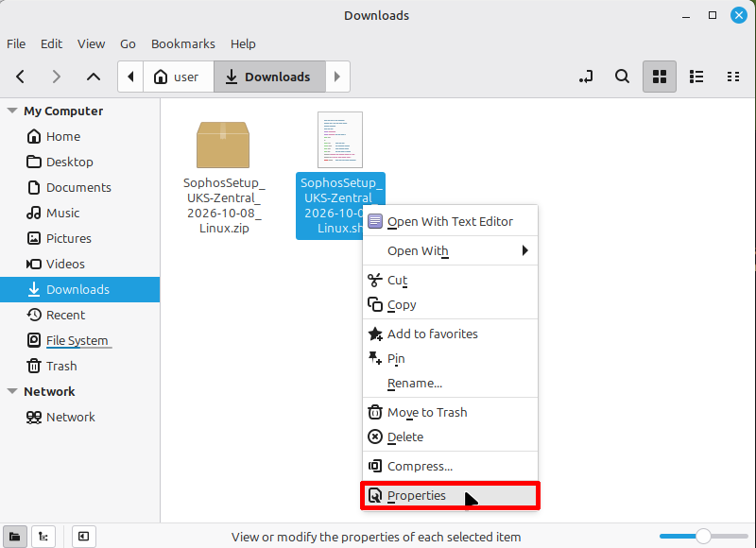Click the user path button

pyautogui.click(x=179, y=77)
